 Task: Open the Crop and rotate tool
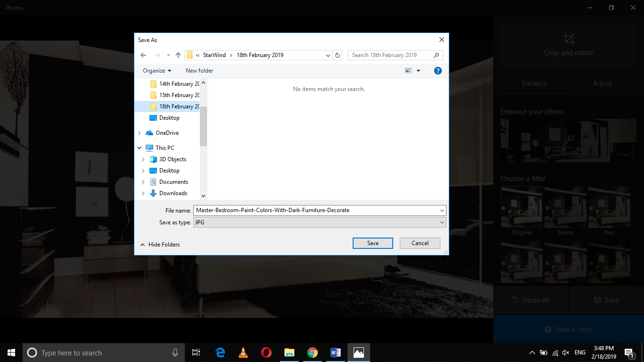(569, 45)
